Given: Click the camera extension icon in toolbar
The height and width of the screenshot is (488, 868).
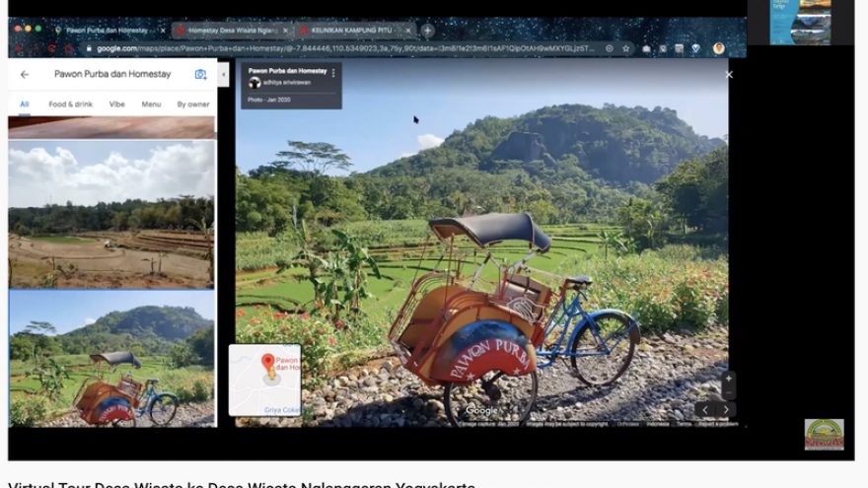Looking at the screenshot, I should coord(646,48).
